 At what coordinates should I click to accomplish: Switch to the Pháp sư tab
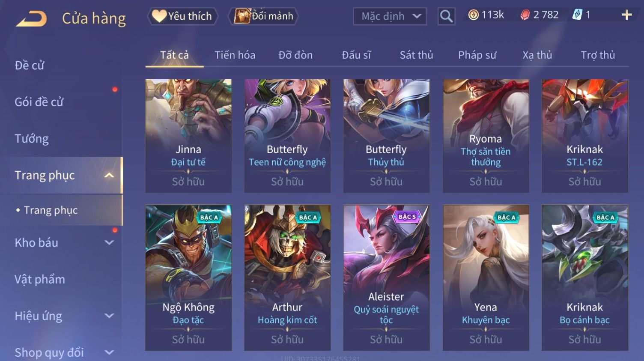click(x=477, y=55)
